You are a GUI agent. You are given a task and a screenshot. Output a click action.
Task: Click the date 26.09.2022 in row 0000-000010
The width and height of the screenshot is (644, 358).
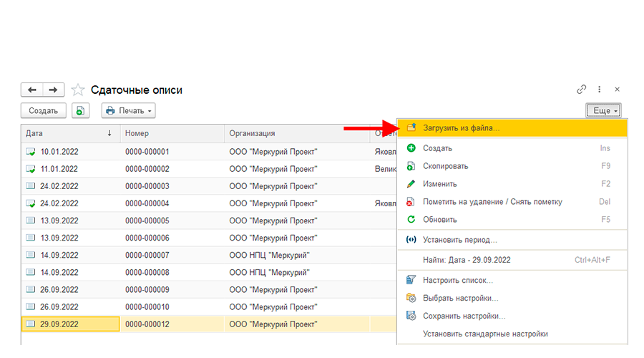tap(70, 307)
